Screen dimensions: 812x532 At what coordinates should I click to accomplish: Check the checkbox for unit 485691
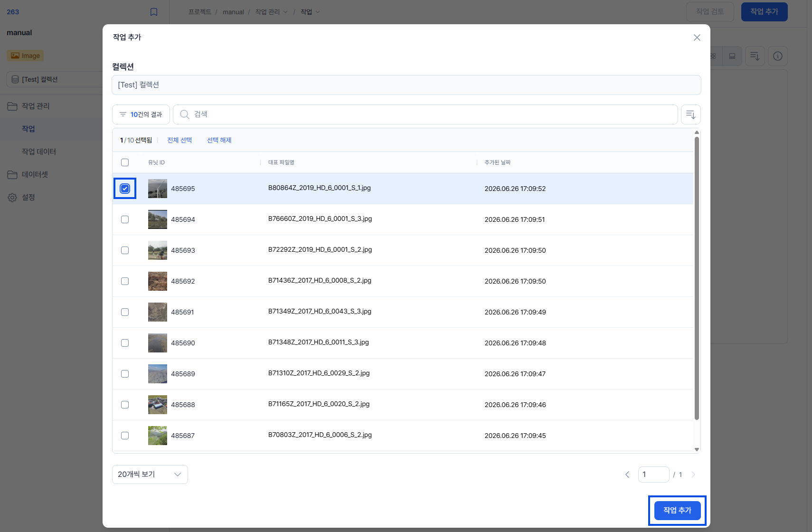(x=125, y=312)
